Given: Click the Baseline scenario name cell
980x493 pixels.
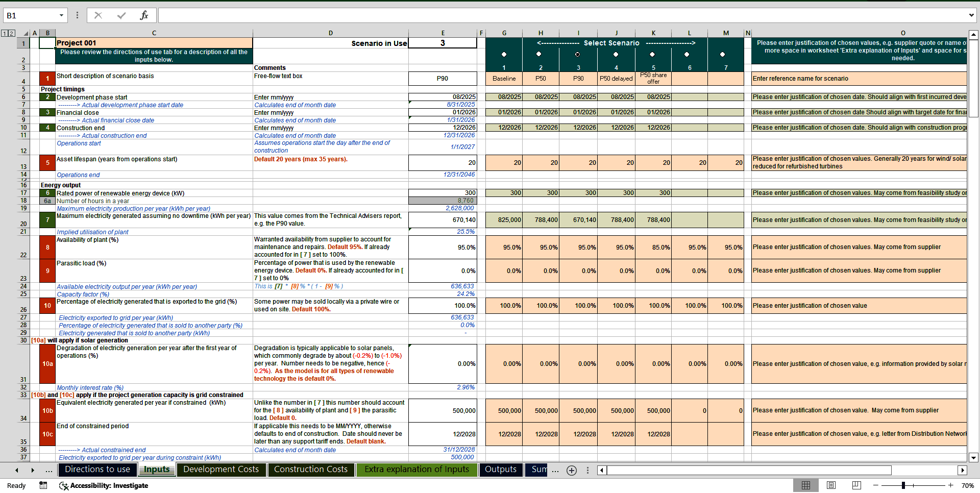Looking at the screenshot, I should click(504, 79).
